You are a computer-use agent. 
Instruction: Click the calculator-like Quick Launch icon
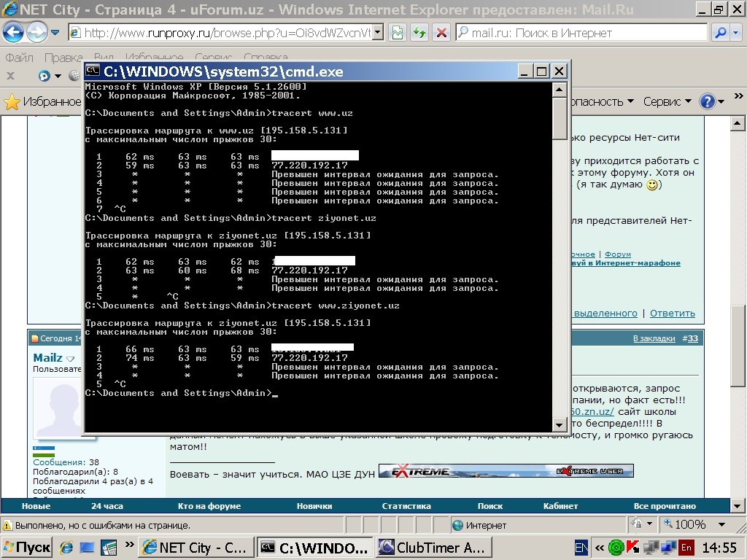click(x=109, y=548)
